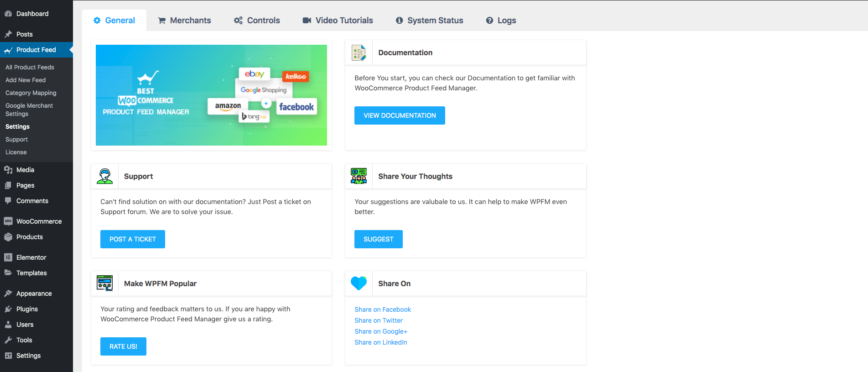Image resolution: width=868 pixels, height=372 pixels.
Task: Click the WooCommerce logo icon
Action: point(8,221)
